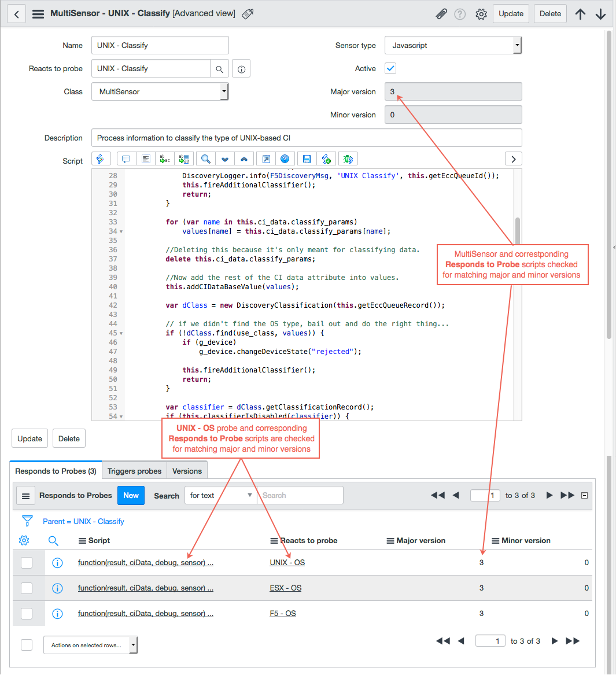The width and height of the screenshot is (616, 675).
Task: Select the F5 - OS row checkbox
Action: coord(27,614)
